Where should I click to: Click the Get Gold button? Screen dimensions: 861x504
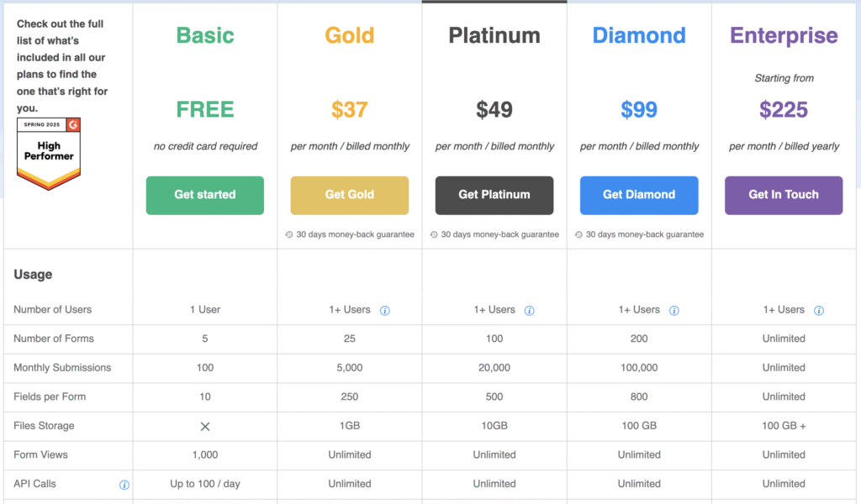tap(349, 195)
